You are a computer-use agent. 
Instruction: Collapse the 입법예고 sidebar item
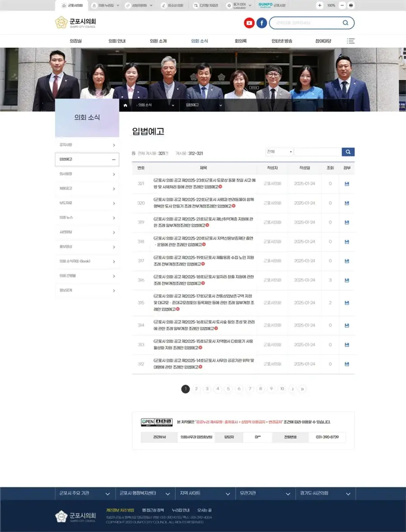(87, 159)
